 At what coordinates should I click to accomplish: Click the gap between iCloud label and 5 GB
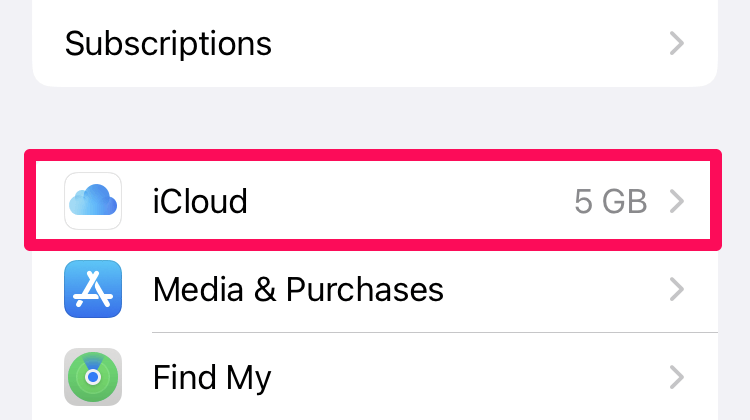pos(410,201)
